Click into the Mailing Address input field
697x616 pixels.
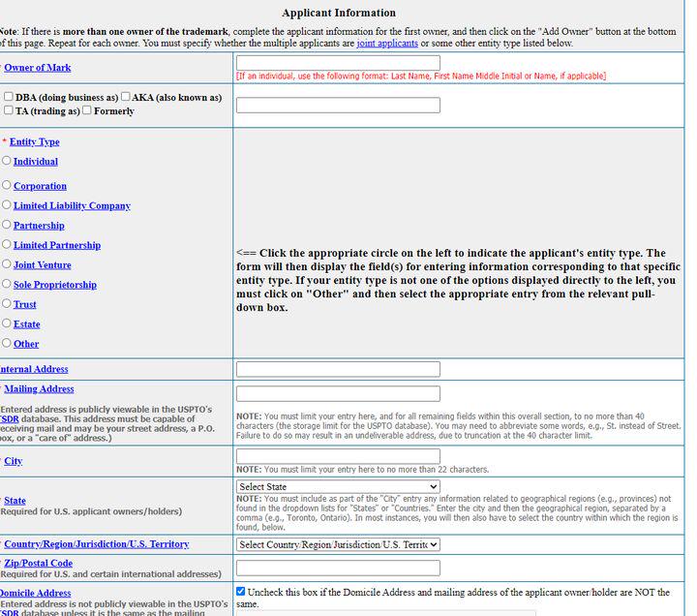point(338,393)
